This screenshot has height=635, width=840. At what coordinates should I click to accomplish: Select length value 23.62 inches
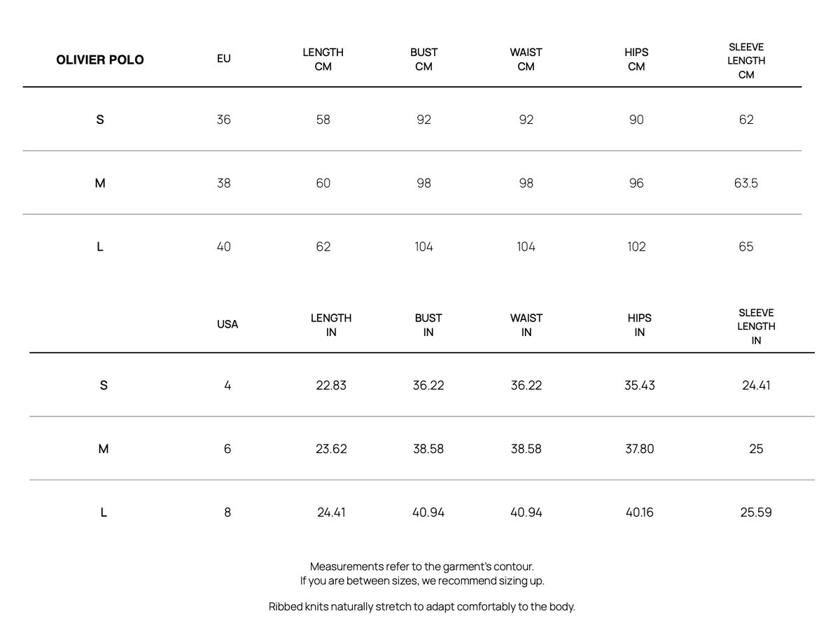click(x=331, y=449)
